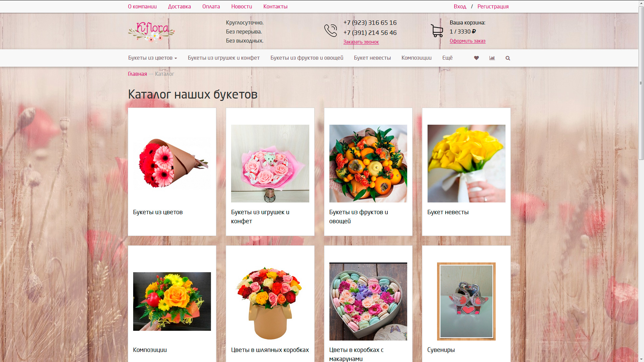Click Букеты из игрушек и конфет card title
The height and width of the screenshot is (362, 644).
pos(260,217)
